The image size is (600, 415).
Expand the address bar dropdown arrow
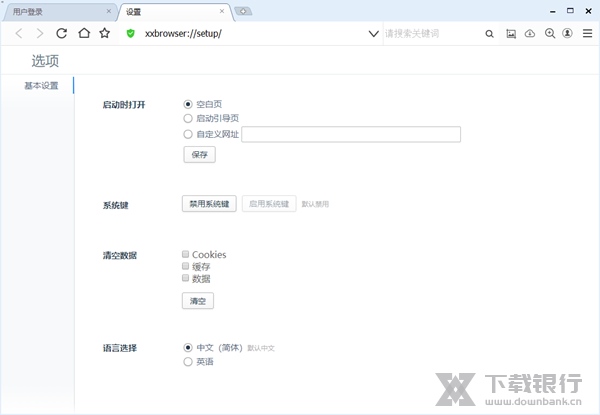[373, 34]
